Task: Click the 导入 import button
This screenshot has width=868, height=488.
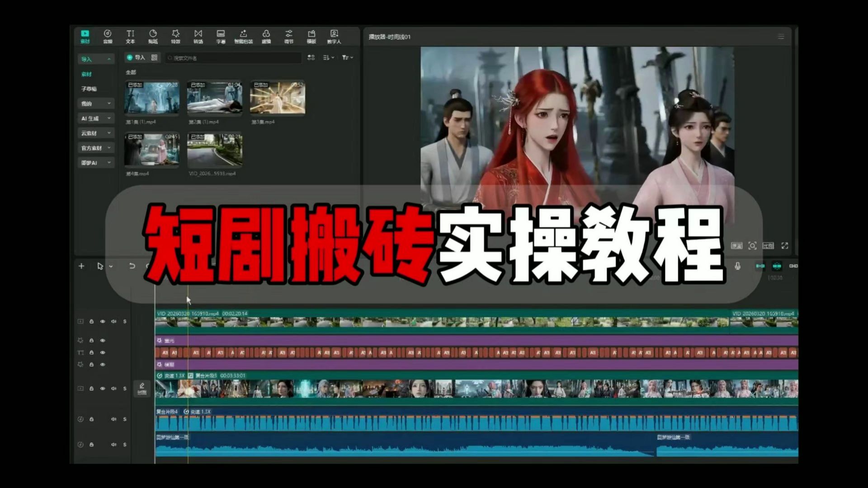Action: pyautogui.click(x=136, y=57)
